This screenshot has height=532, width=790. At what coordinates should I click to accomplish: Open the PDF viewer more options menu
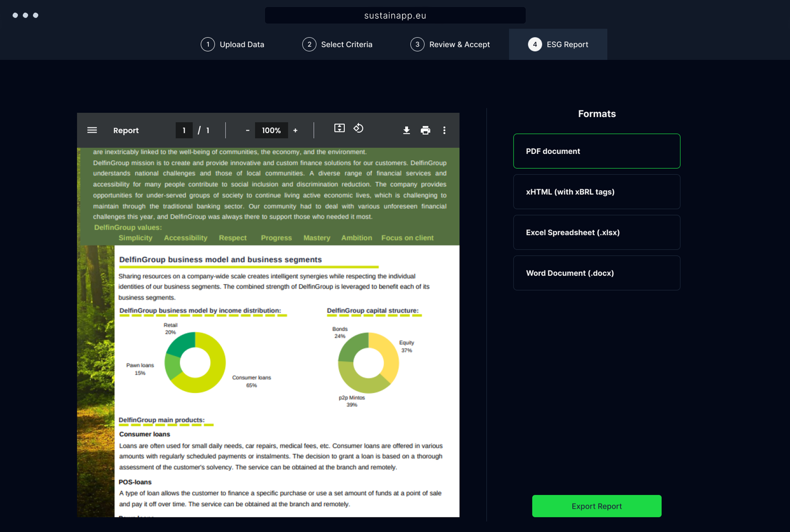pyautogui.click(x=444, y=130)
